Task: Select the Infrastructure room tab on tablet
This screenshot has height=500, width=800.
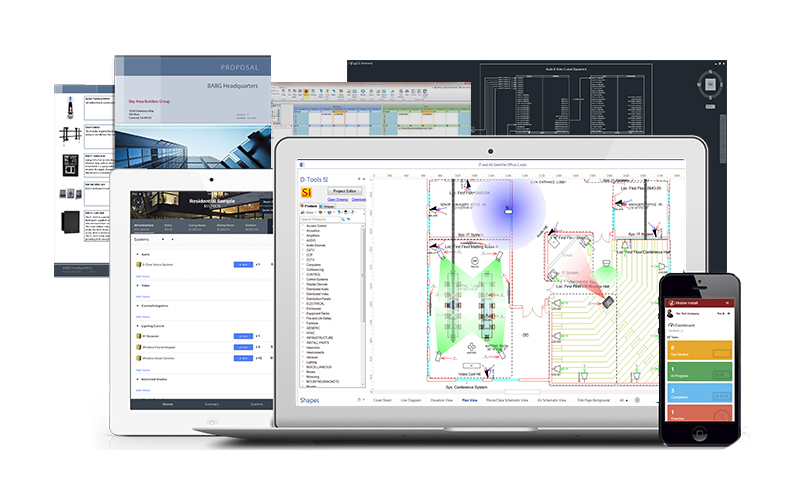Action: click(x=143, y=227)
